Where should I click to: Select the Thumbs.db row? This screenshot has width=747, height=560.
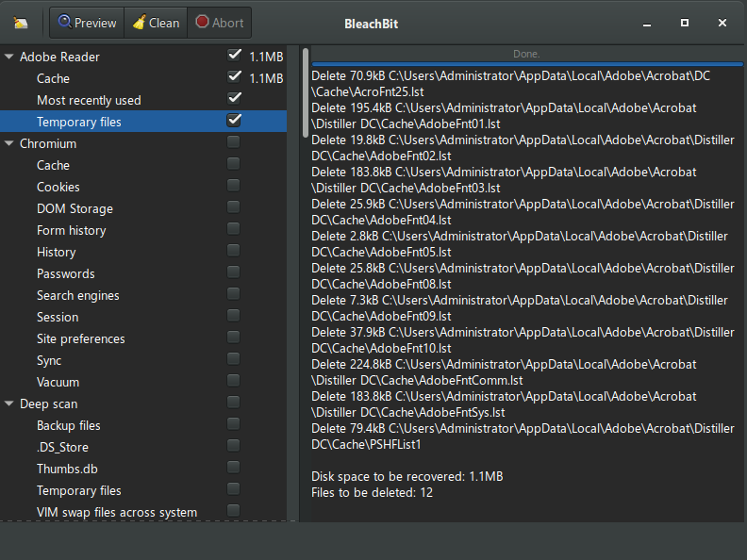click(x=143, y=469)
